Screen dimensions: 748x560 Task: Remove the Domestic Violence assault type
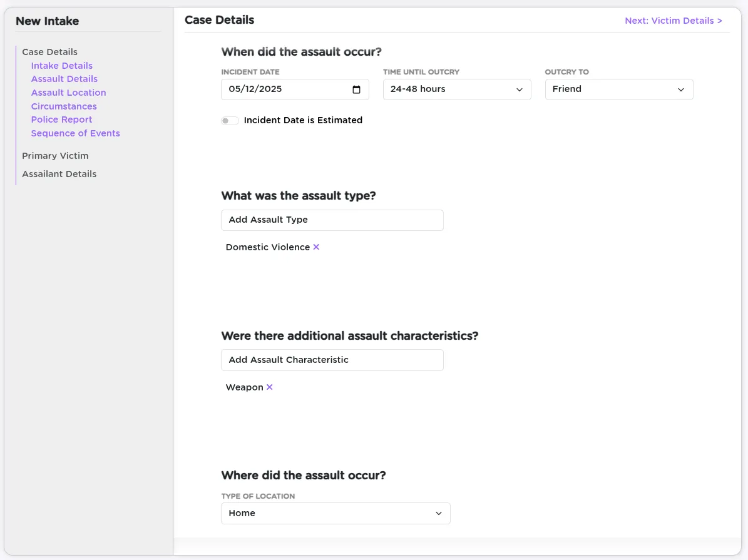[316, 247]
